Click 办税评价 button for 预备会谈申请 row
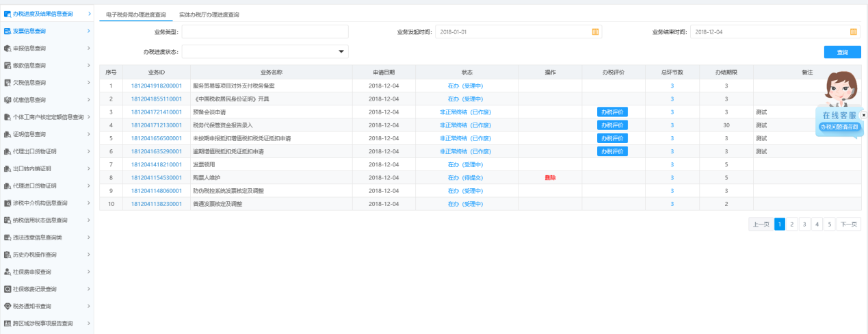868x334 pixels. [x=612, y=112]
